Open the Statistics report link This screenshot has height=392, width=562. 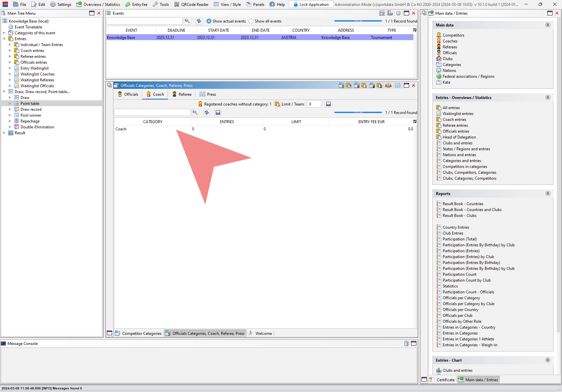(450, 286)
